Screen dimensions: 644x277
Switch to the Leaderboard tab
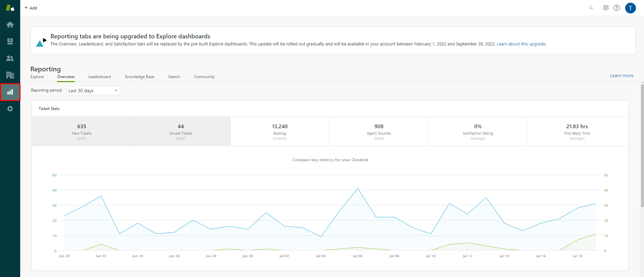coord(100,77)
